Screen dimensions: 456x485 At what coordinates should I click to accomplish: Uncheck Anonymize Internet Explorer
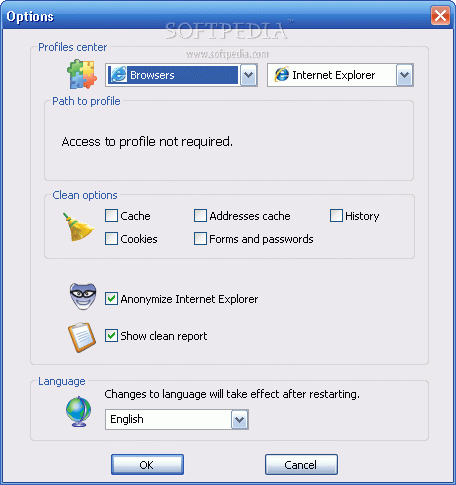point(111,299)
